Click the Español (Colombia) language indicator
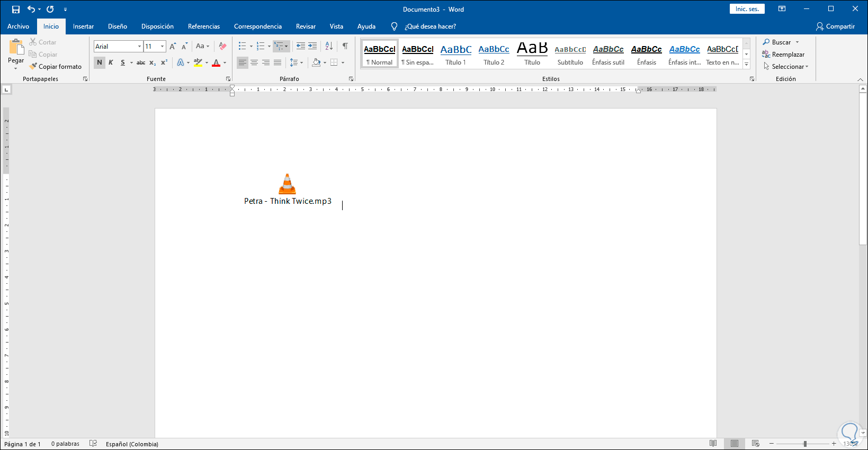Screen dimensions: 868x450 click(x=132, y=444)
